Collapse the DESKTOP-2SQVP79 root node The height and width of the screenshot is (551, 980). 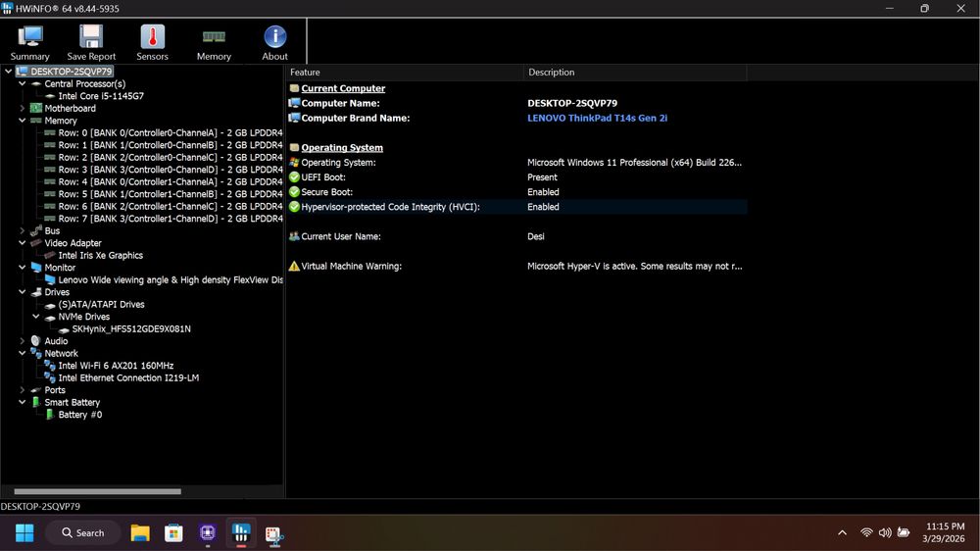pos(8,72)
